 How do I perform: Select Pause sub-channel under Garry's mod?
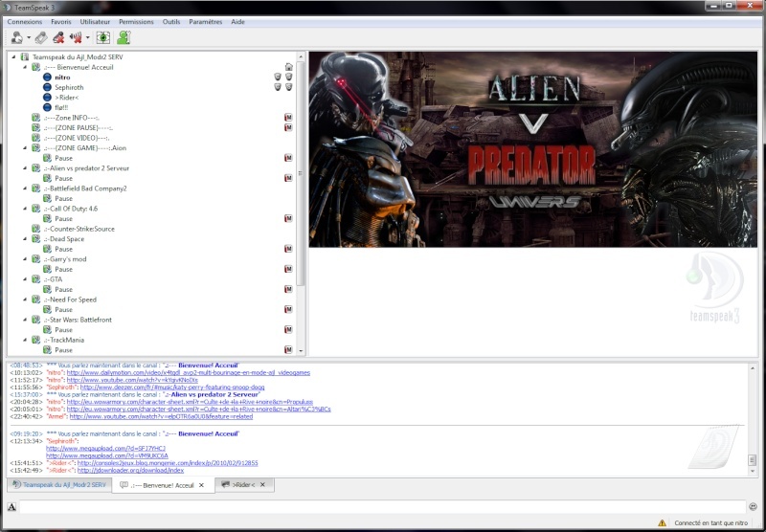point(63,270)
